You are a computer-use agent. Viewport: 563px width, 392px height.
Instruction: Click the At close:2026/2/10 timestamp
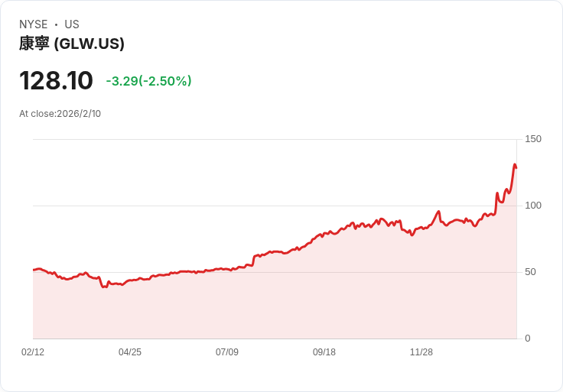(60, 114)
